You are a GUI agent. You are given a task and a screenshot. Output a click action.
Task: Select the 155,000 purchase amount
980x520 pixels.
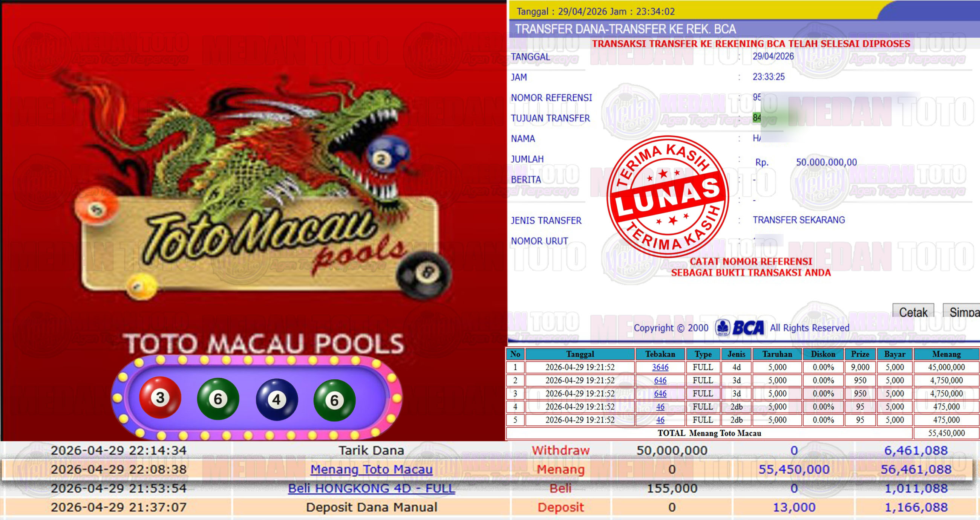[x=672, y=488]
